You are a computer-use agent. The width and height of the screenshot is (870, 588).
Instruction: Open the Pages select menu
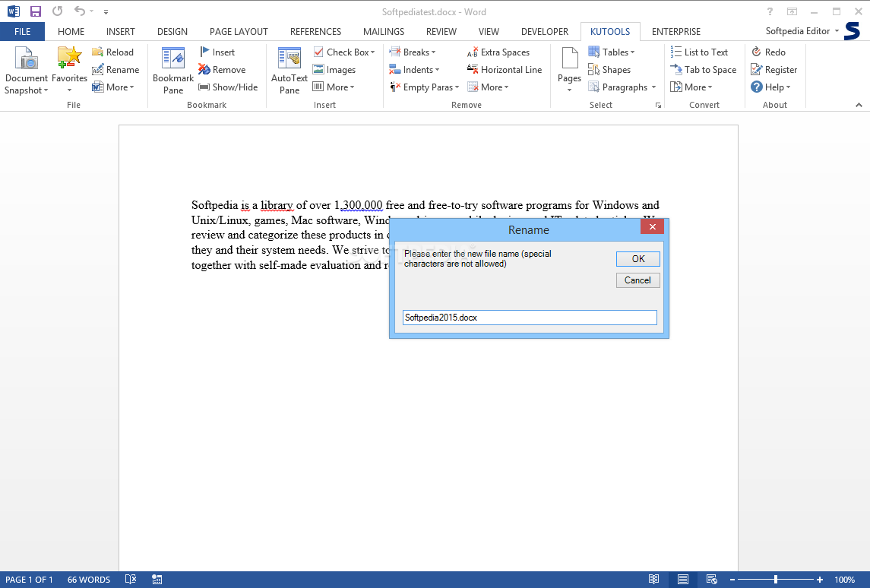569,71
